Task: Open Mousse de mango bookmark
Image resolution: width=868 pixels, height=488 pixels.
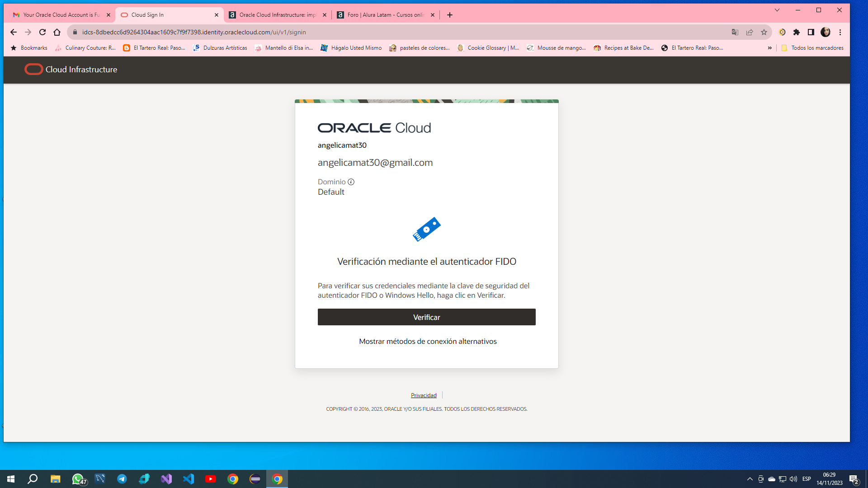Action: (557, 48)
